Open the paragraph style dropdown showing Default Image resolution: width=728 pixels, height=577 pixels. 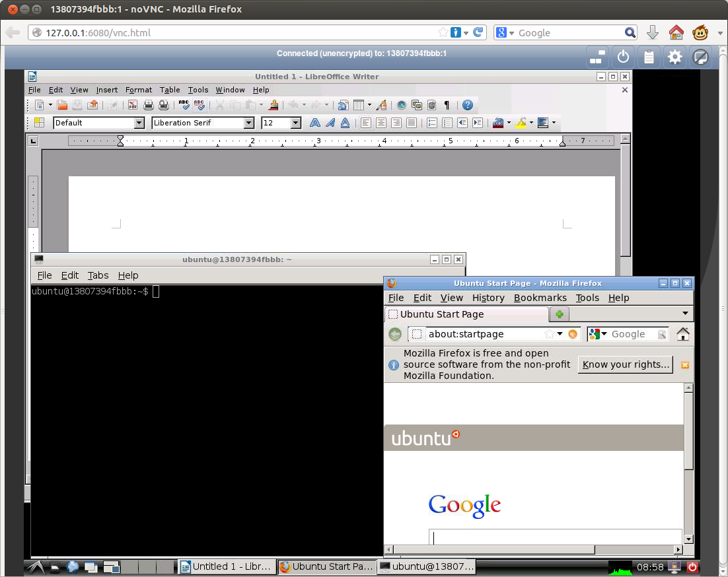click(139, 123)
